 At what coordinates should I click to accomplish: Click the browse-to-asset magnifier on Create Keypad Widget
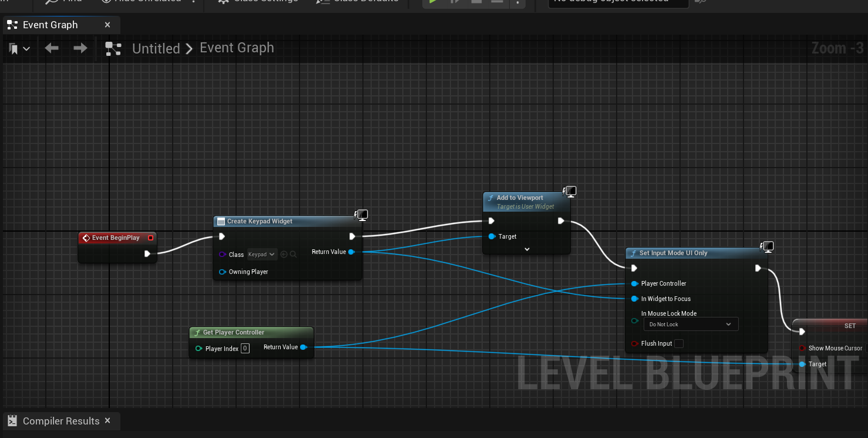[293, 255]
